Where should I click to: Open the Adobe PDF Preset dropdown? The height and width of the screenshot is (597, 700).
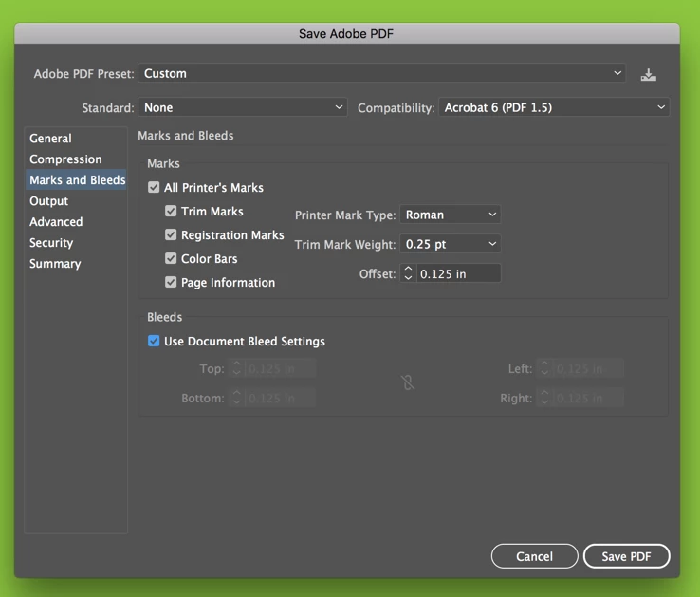pos(381,73)
